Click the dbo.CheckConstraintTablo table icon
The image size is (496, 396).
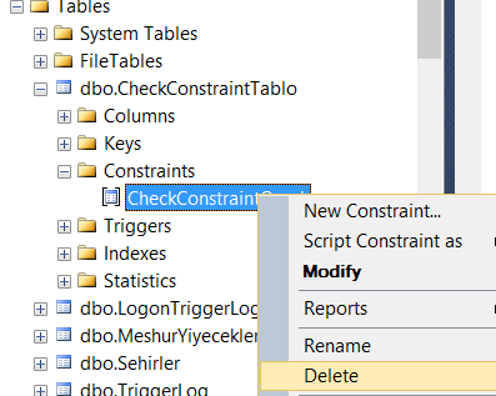pyautogui.click(x=63, y=88)
